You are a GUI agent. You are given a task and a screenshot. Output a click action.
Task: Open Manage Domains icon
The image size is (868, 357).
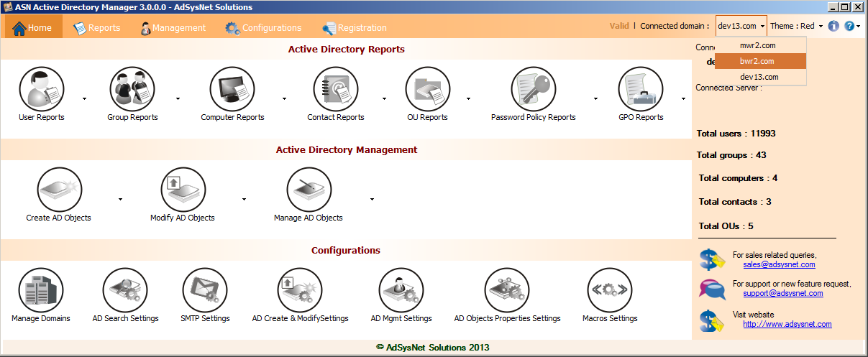click(x=41, y=290)
